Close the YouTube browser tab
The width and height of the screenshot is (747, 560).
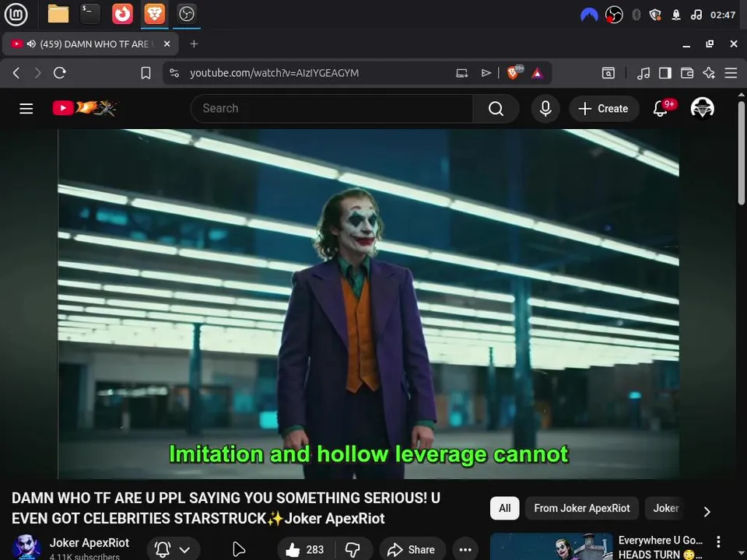[167, 44]
